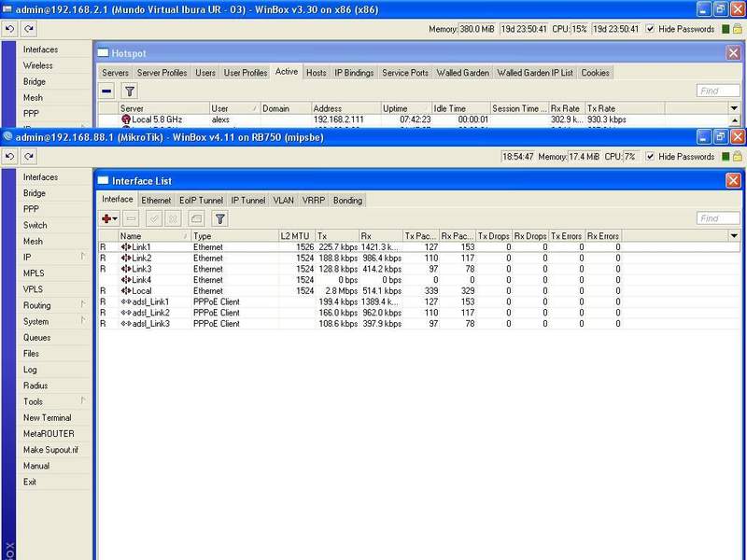Click the remove (minus) icon in the Interface List toolbar
Image resolution: width=747 pixels, height=560 pixels.
coord(131,218)
